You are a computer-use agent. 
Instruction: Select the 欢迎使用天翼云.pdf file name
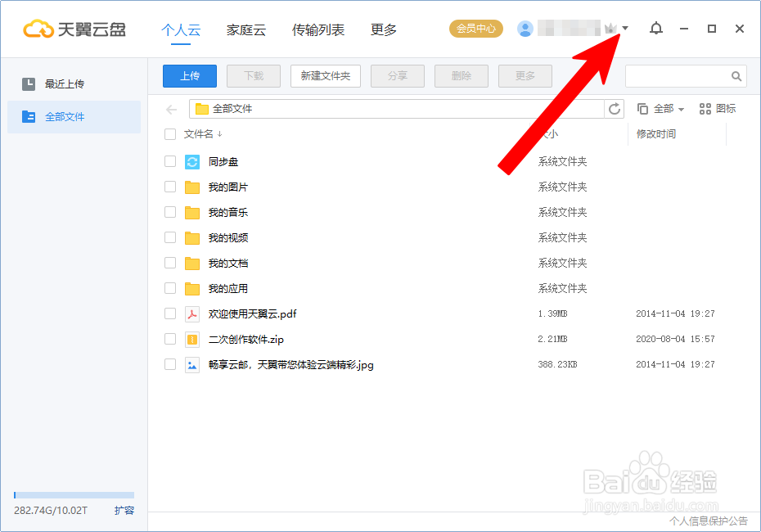click(252, 314)
